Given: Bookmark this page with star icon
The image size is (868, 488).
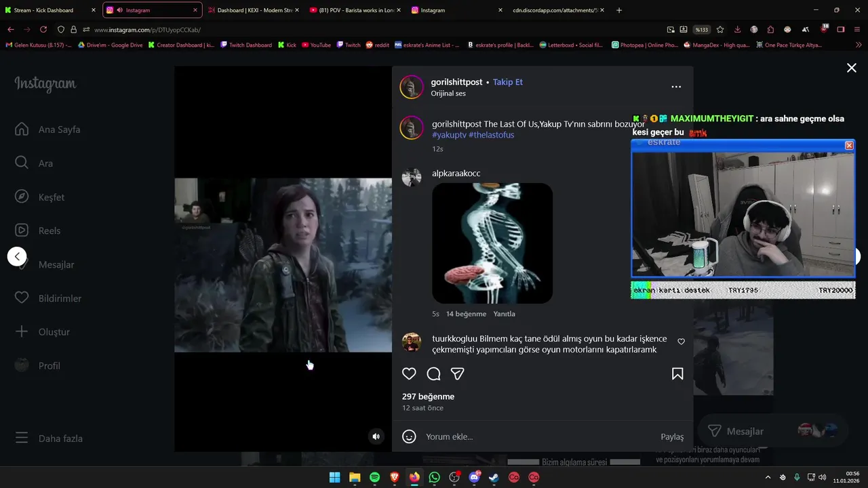Looking at the screenshot, I should pos(720,30).
